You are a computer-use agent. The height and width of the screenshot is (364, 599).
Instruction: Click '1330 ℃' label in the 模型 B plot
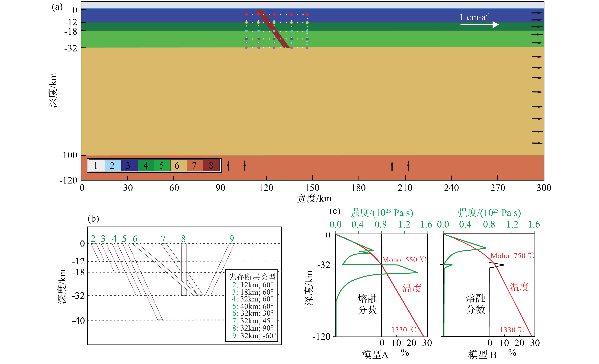tap(512, 330)
